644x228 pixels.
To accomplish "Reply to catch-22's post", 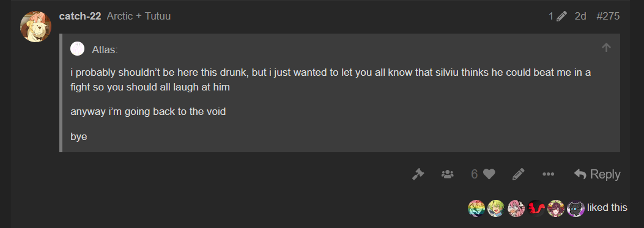I will coord(597,174).
